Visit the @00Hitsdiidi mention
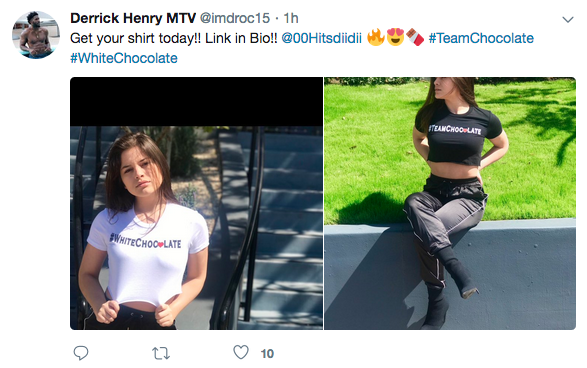This screenshot has height=368, width=587. [x=322, y=38]
